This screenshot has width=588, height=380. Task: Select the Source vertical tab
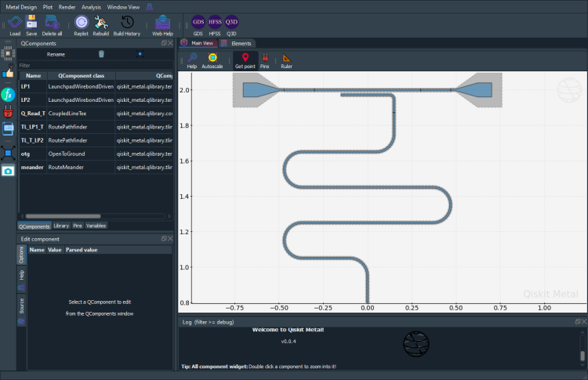[x=21, y=309]
